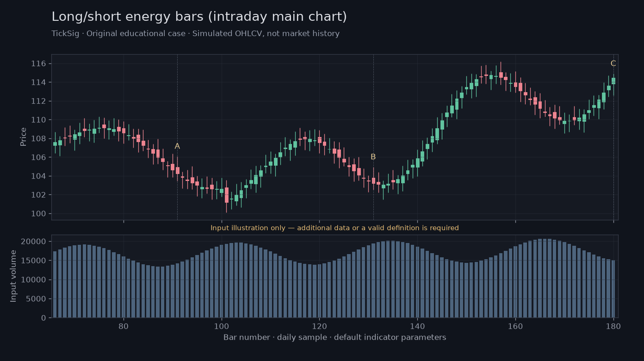Click volume axis tick 5000
This screenshot has width=644, height=361.
[36, 299]
